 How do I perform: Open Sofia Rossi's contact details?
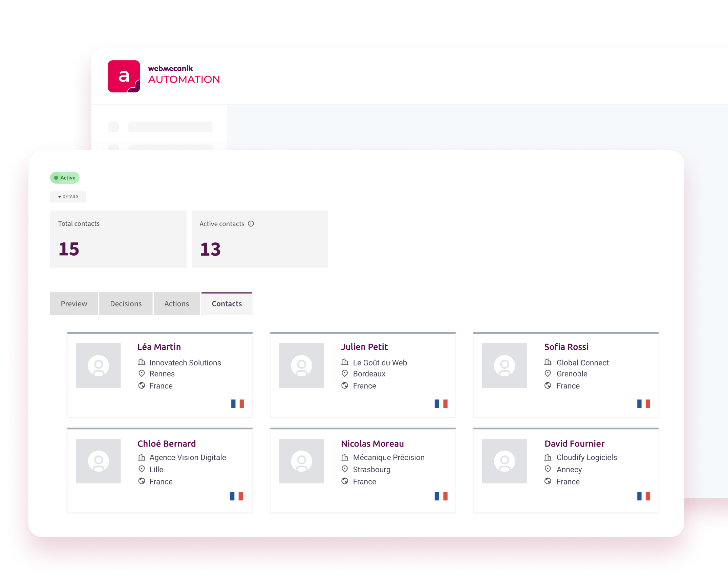point(566,347)
